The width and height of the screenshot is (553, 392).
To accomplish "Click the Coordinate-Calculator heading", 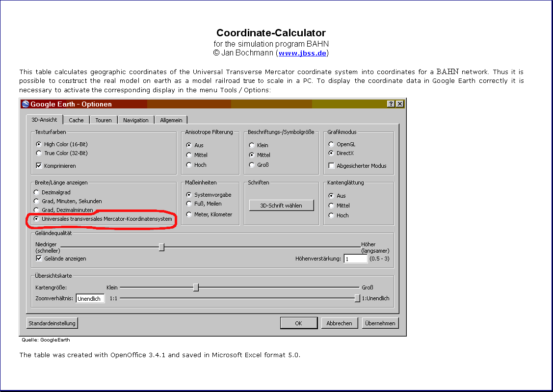I will pos(271,33).
